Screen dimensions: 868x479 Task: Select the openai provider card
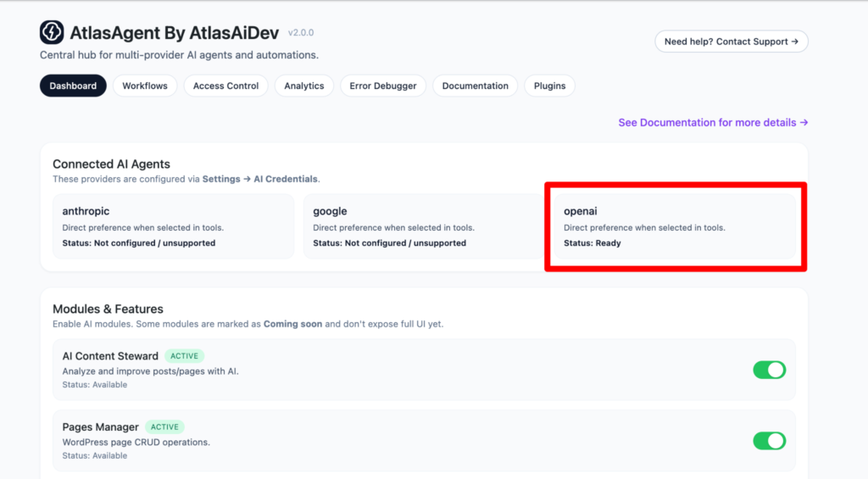[x=675, y=226]
